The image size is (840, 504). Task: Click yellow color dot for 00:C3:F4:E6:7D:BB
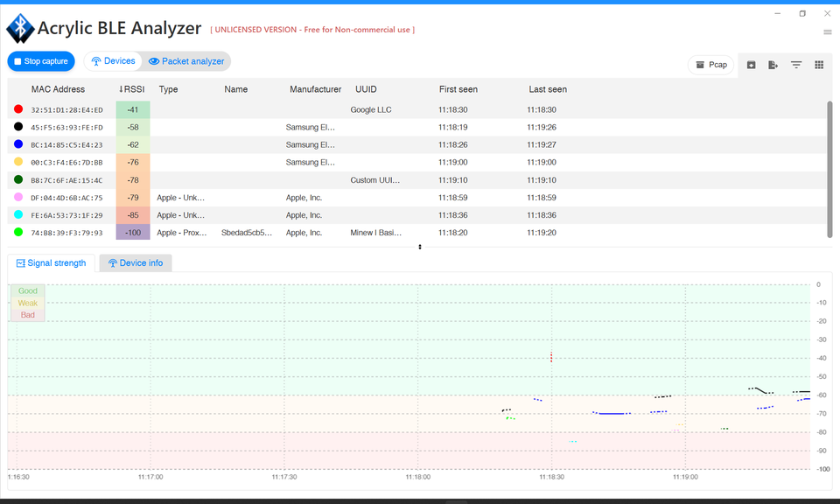(18, 162)
